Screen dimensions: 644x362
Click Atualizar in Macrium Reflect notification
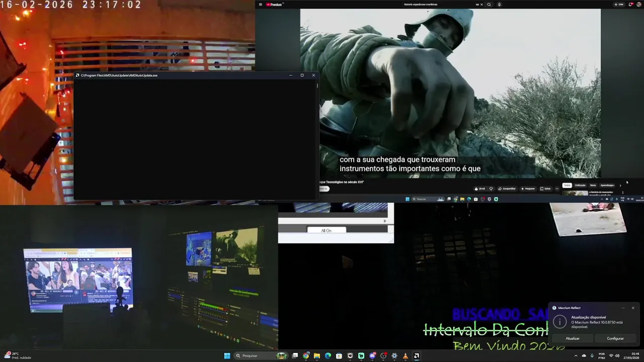click(573, 338)
